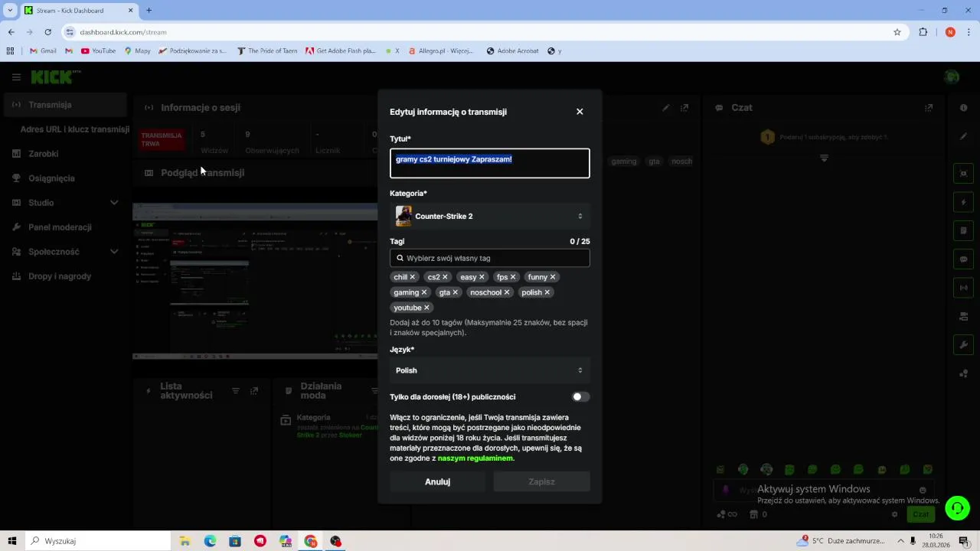
Task: Click the Tytuł text field
Action: (x=490, y=163)
